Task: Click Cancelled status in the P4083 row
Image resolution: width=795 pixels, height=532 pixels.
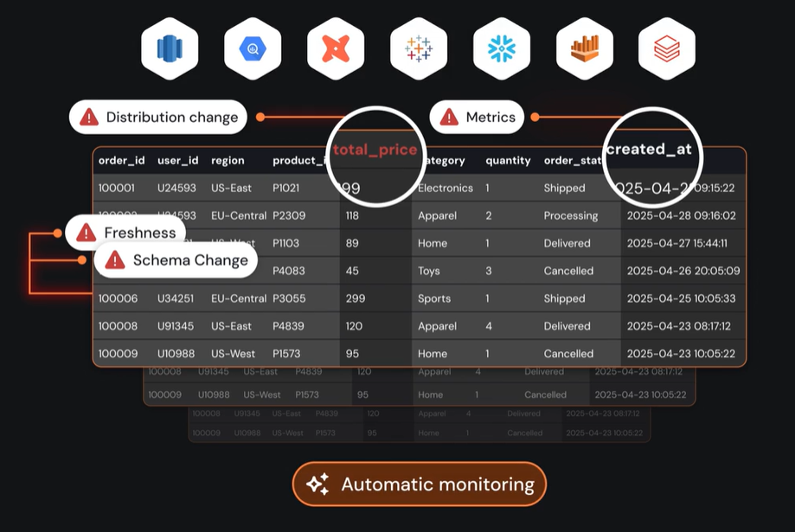Action: pos(568,271)
